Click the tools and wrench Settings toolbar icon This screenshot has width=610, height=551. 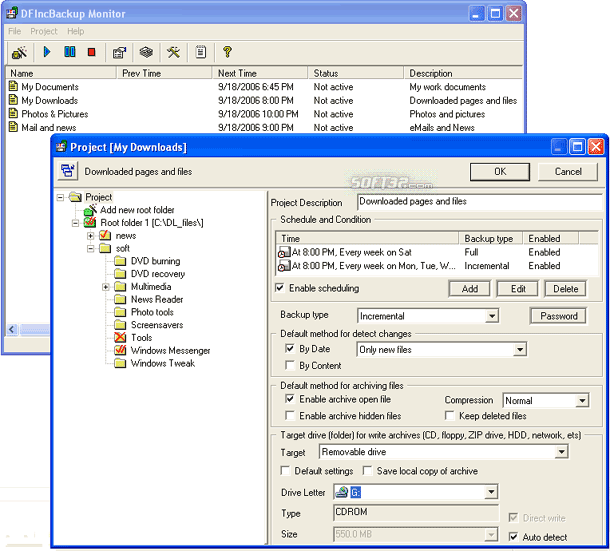click(174, 52)
